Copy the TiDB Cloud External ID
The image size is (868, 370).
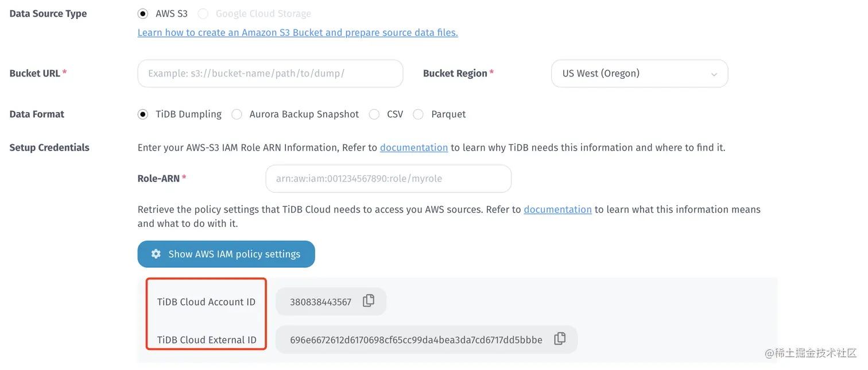[560, 339]
